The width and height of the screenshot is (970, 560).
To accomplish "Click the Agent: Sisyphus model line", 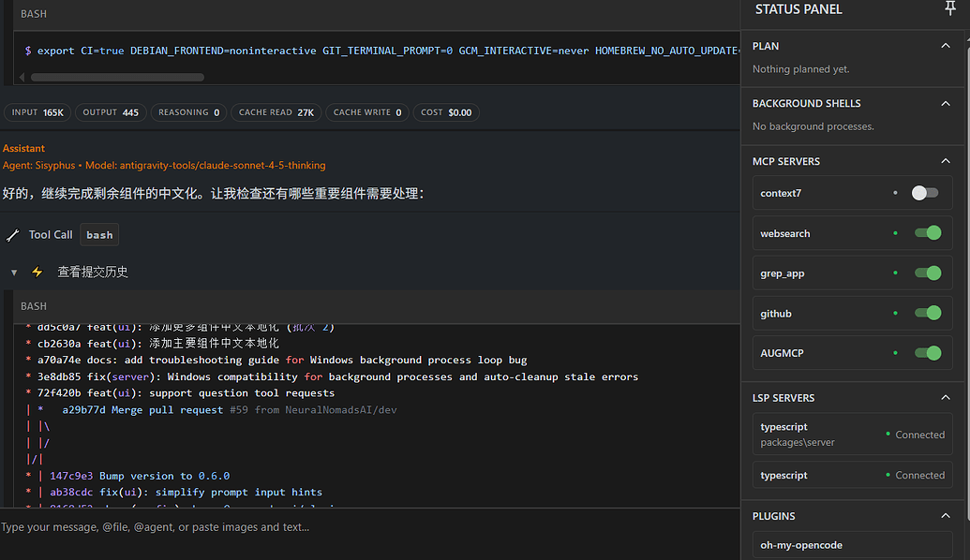I will 164,165.
